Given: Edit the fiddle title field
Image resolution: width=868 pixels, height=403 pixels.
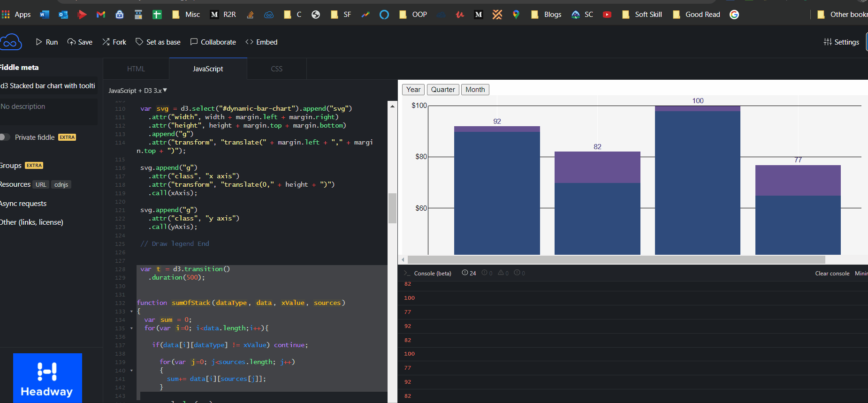Looking at the screenshot, I should click(x=48, y=86).
